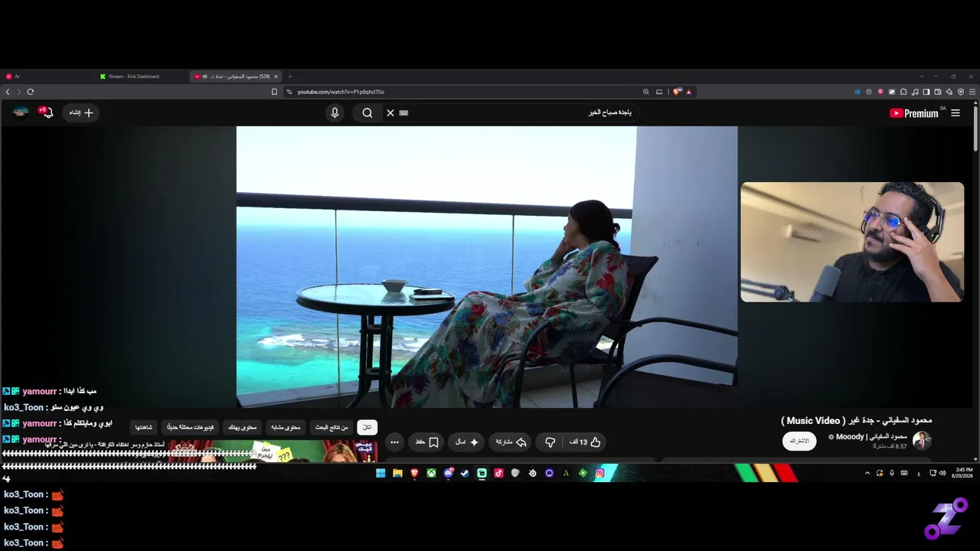Viewport: 980px width, 551px height.
Task: Dislike the video with thumbs down
Action: (x=550, y=442)
